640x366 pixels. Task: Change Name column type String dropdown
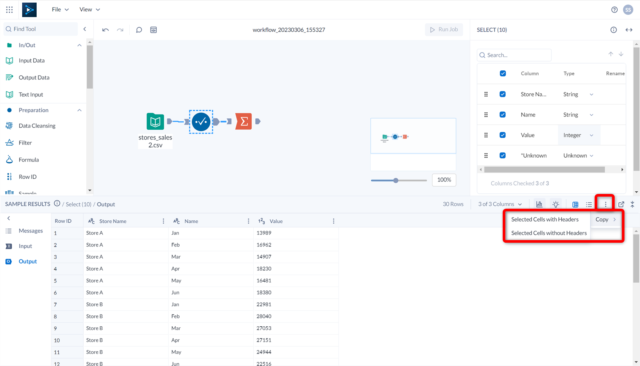tap(578, 115)
